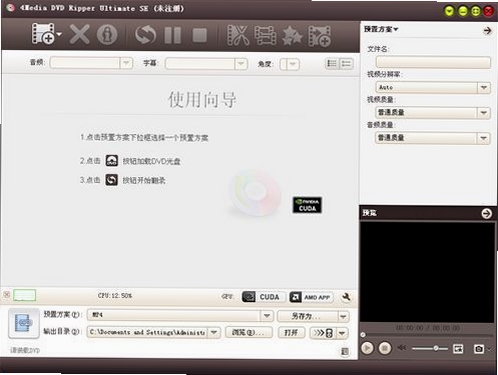Open the merge filmstrip tool

point(265,35)
